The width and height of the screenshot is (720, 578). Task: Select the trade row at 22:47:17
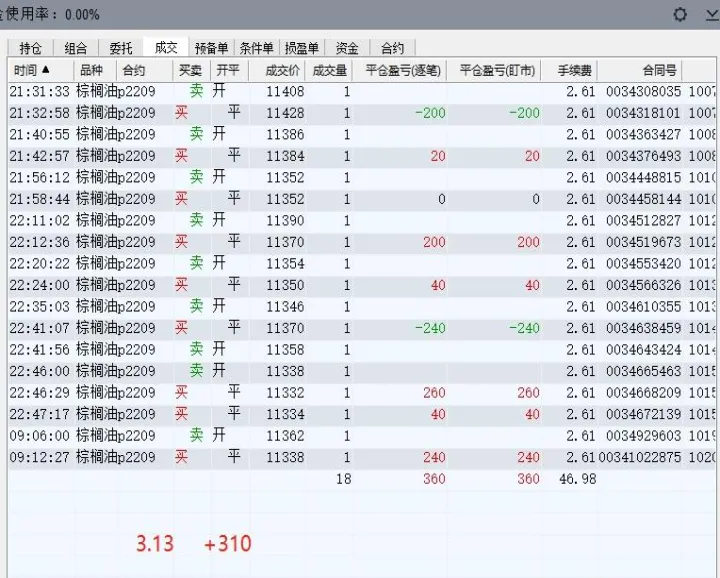(x=361, y=414)
